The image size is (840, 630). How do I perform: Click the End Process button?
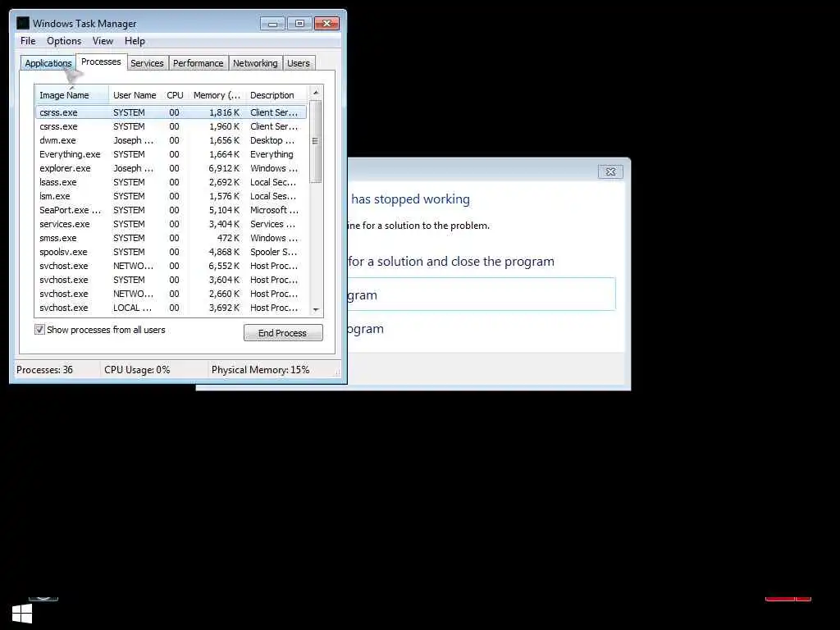pyautogui.click(x=283, y=333)
